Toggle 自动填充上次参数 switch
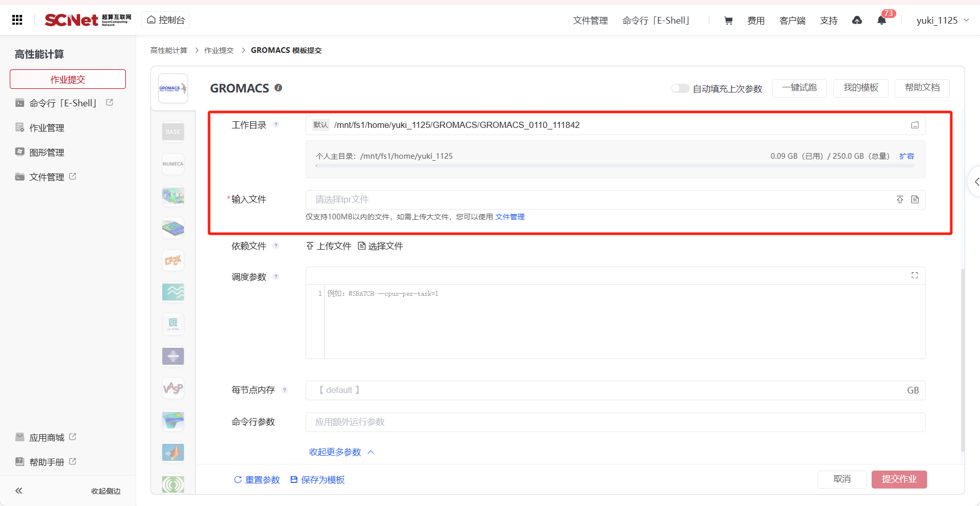Viewport: 980px width, 506px height. coord(680,88)
